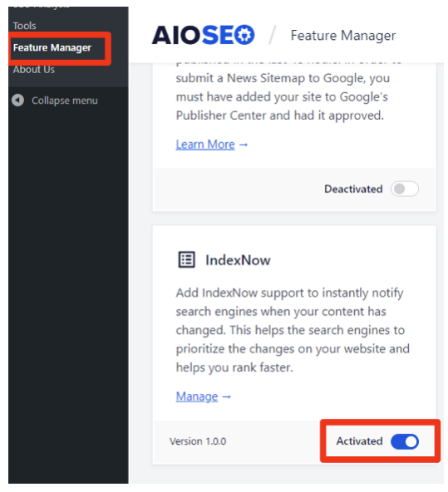
Task: Click the arrow beside Learn More
Action: click(244, 145)
